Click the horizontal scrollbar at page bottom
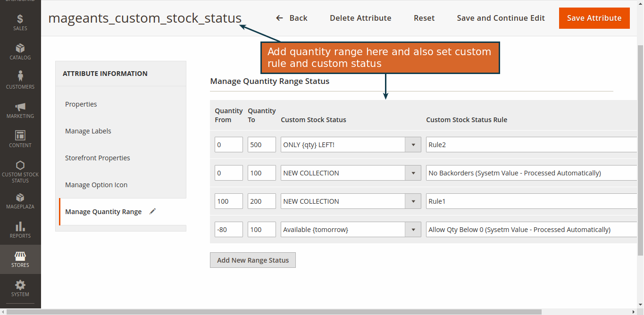The height and width of the screenshot is (315, 644). [x=274, y=312]
